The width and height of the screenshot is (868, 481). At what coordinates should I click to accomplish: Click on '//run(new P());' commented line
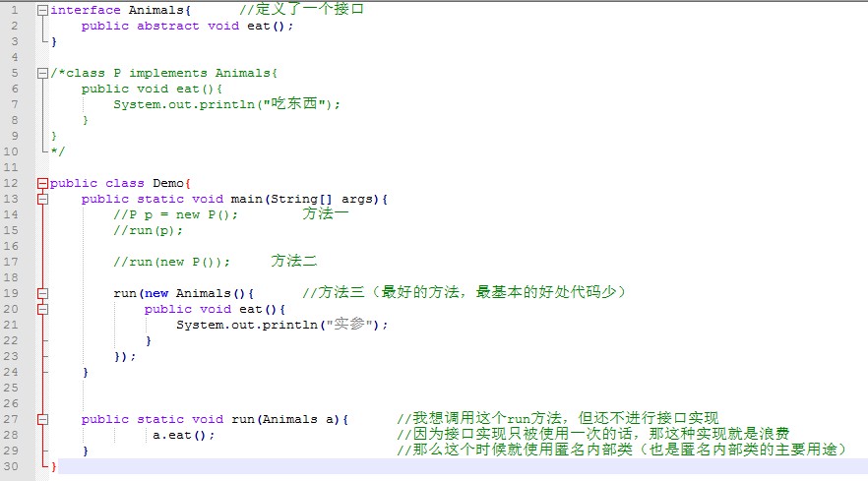(x=171, y=262)
